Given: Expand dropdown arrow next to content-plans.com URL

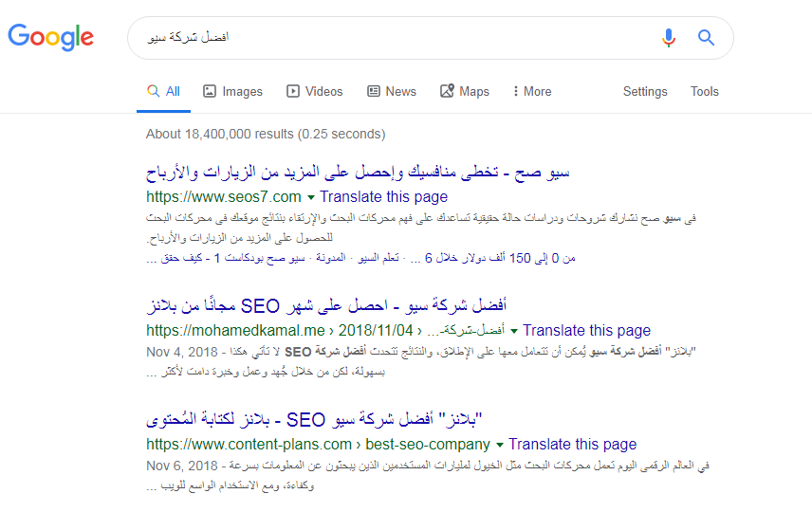Looking at the screenshot, I should coord(500,445).
